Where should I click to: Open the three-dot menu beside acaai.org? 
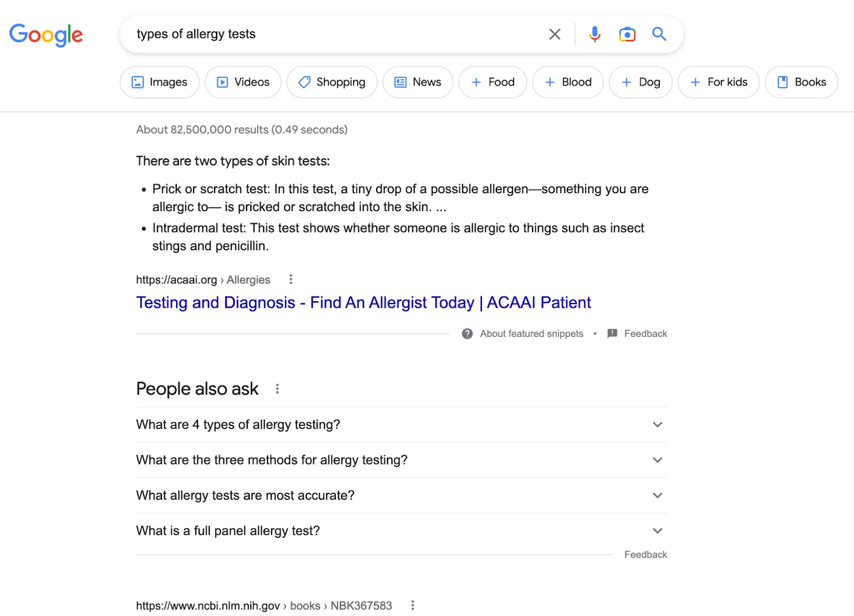[290, 279]
